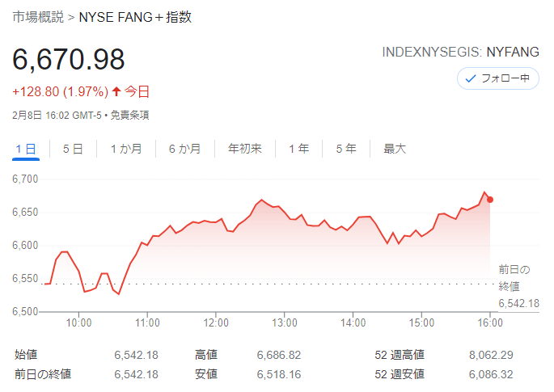
Task: Click the 始値 label in the stats table
Action: [26, 355]
